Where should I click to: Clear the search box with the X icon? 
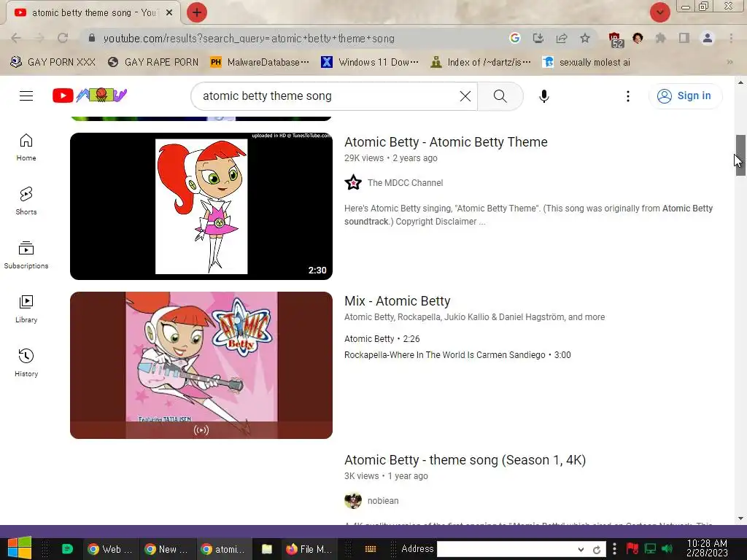(x=465, y=96)
